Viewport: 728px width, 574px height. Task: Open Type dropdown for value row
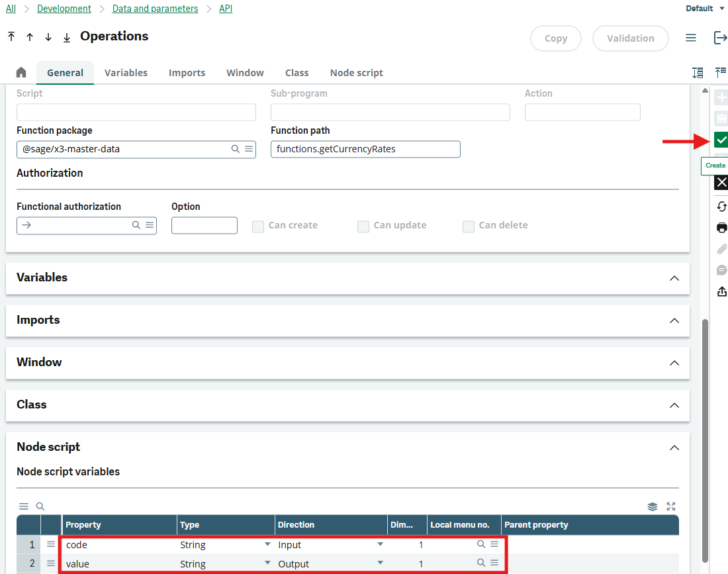[267, 562]
